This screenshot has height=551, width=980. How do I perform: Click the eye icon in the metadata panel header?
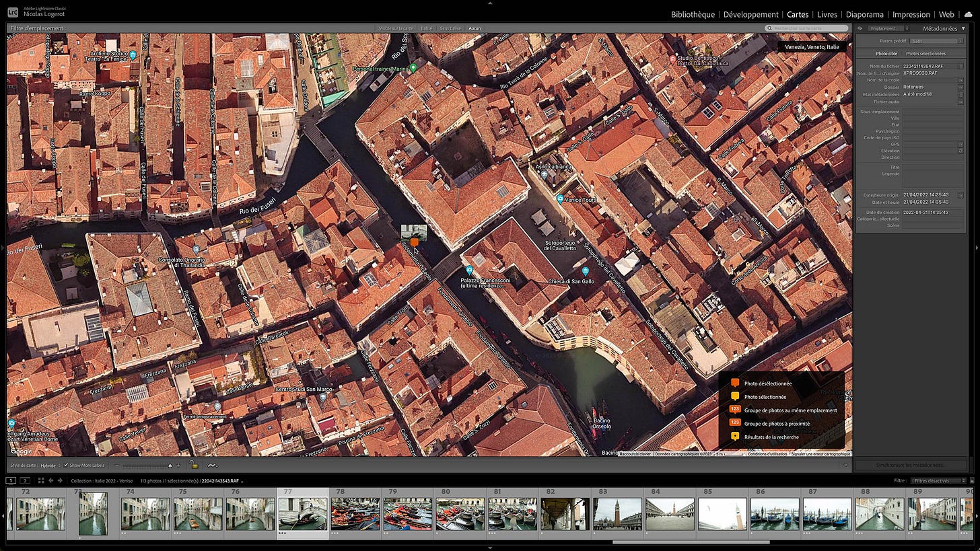860,28
